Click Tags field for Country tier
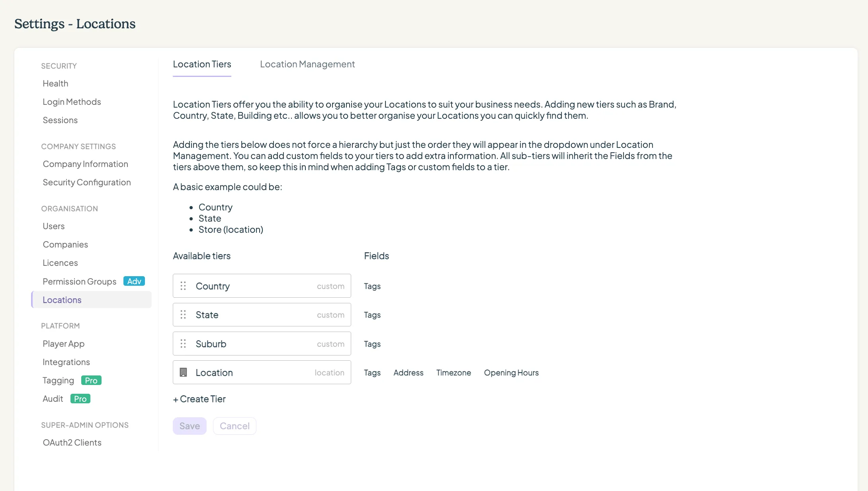 [x=372, y=286]
